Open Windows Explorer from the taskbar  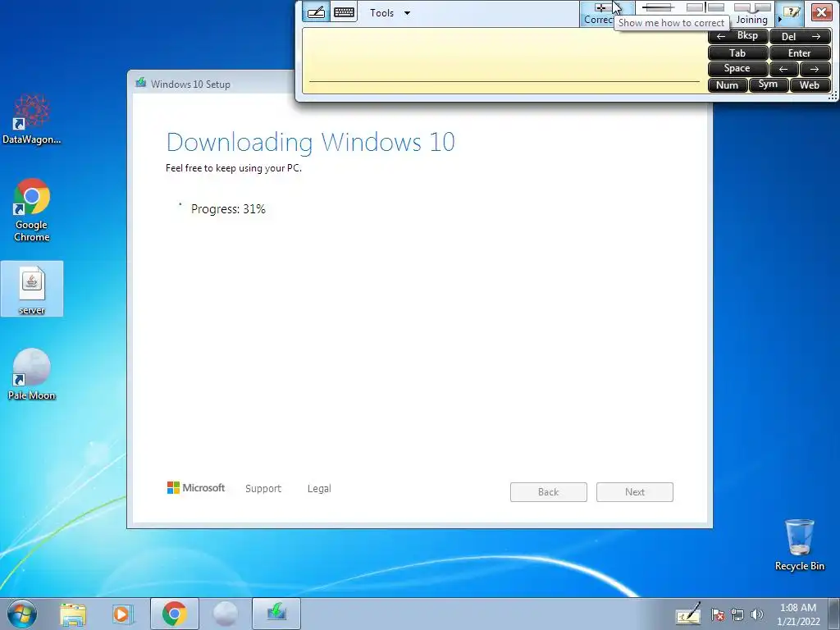point(73,614)
